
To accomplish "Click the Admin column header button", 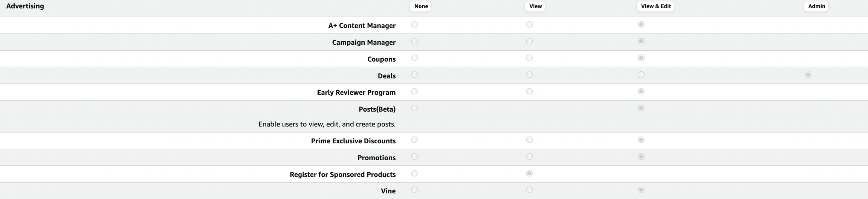I will [816, 6].
